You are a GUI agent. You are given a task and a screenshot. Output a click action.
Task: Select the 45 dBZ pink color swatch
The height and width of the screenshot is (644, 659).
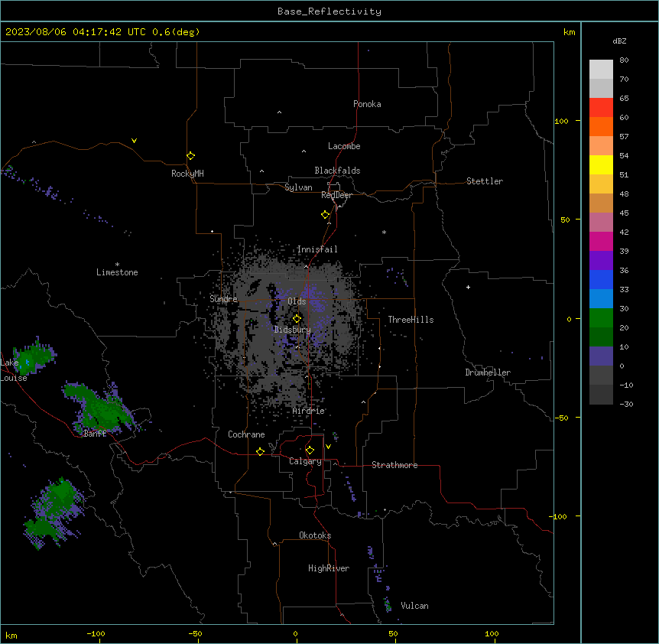601,222
